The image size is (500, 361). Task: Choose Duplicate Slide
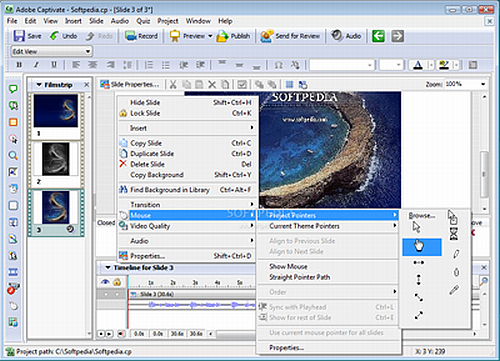pyautogui.click(x=188, y=154)
